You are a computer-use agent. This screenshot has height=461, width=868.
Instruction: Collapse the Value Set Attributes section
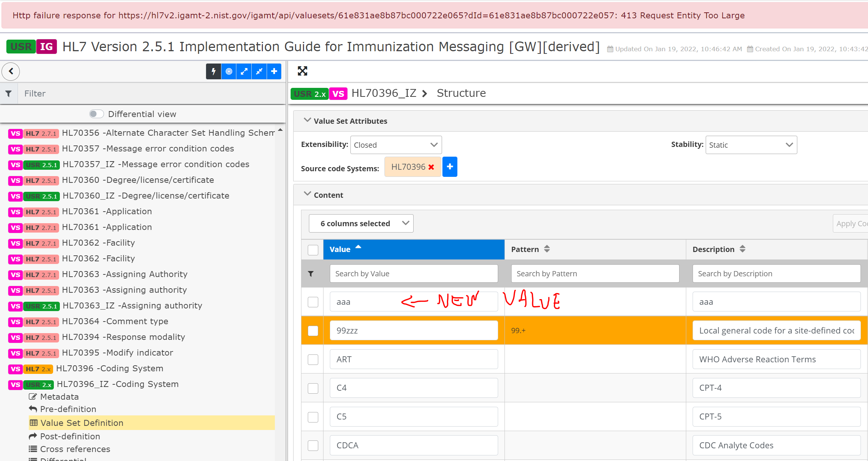click(x=307, y=120)
